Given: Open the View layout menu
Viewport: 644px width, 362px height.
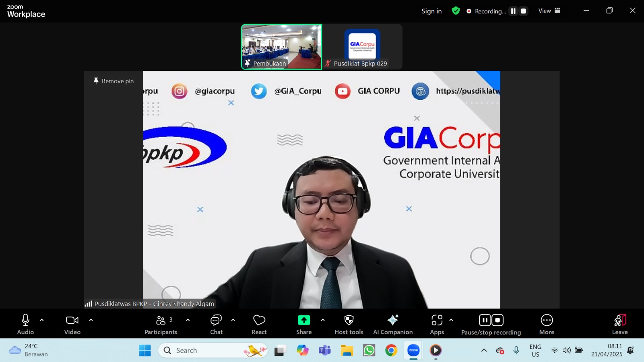Looking at the screenshot, I should pos(549,11).
